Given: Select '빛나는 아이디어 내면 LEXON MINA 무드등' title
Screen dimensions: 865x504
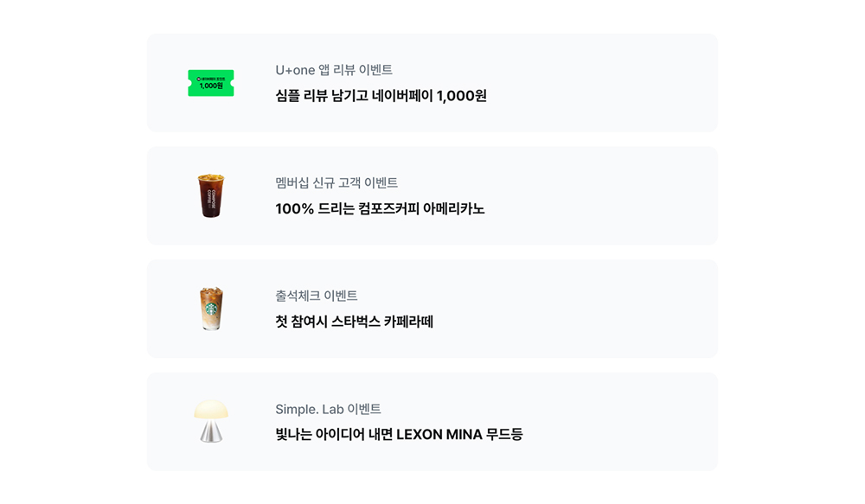Looking at the screenshot, I should click(x=399, y=435).
